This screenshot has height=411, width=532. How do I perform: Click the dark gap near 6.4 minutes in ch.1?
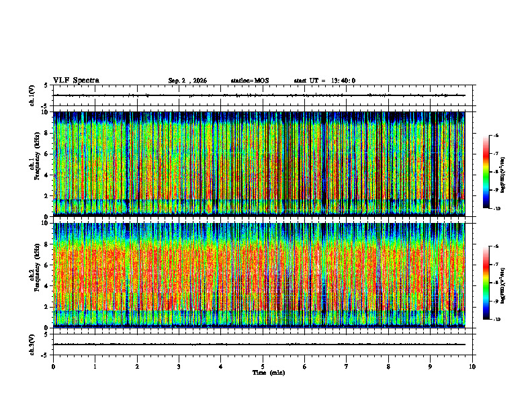323,164
